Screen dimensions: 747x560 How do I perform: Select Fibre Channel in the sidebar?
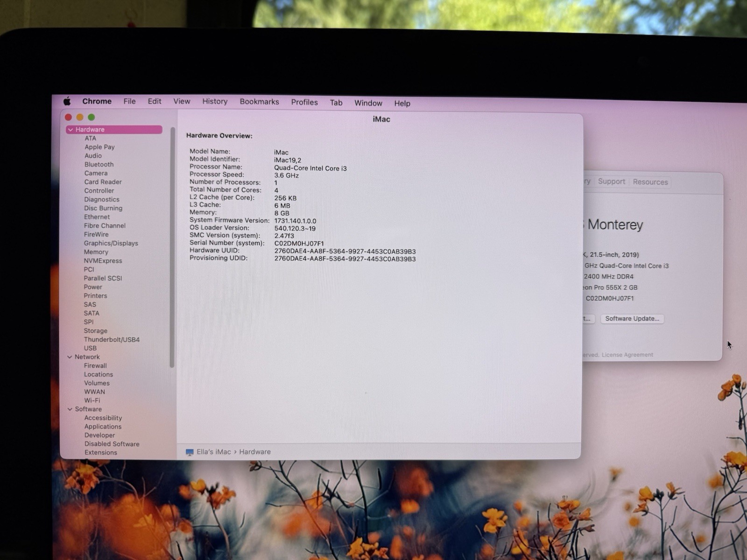pyautogui.click(x=105, y=226)
